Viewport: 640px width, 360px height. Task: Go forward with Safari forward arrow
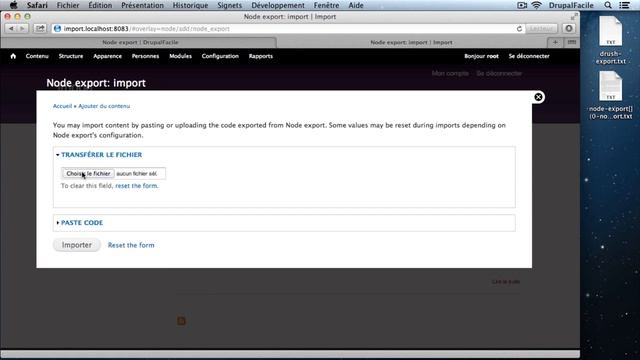(22, 29)
